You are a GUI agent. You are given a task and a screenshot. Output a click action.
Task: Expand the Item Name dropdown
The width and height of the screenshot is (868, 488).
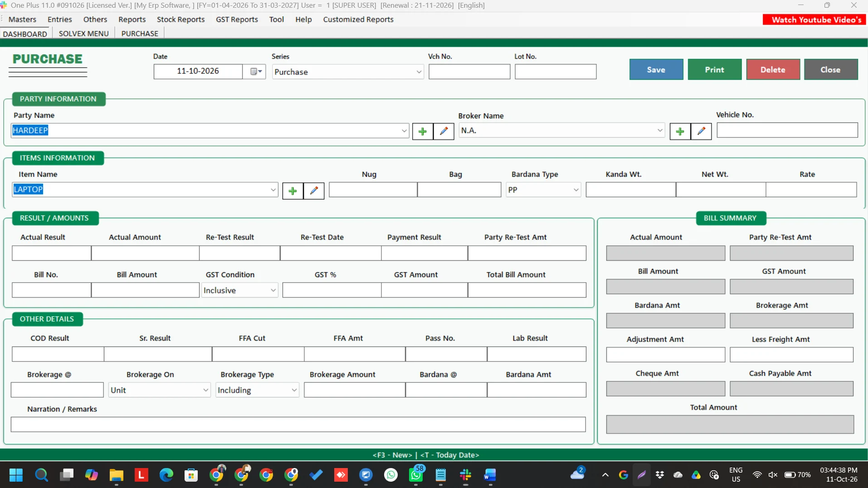click(273, 190)
